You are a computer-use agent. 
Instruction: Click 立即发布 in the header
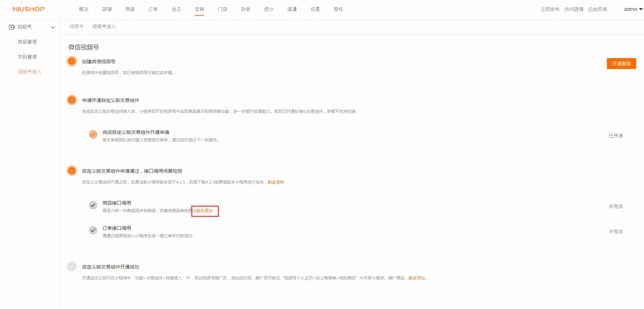click(x=550, y=9)
